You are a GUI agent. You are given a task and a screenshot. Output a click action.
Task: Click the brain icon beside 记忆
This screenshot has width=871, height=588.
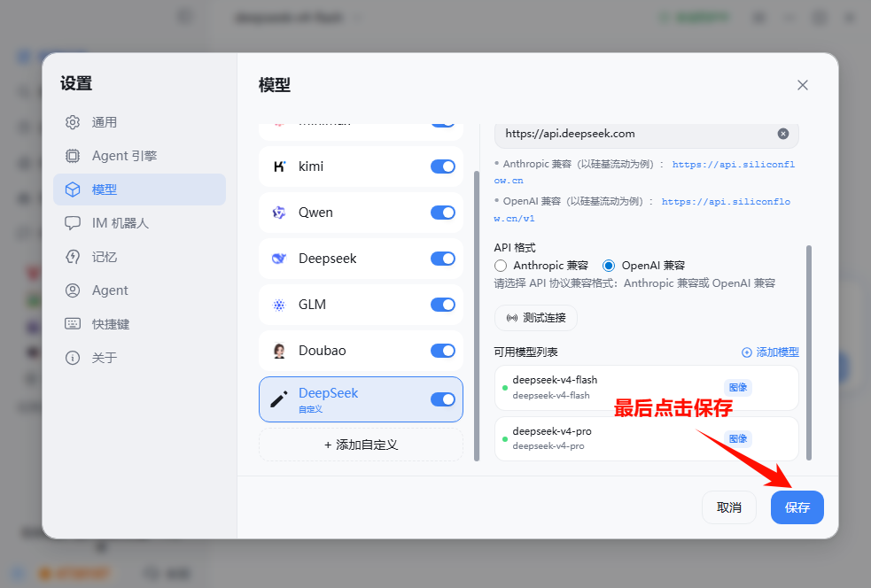pos(73,257)
